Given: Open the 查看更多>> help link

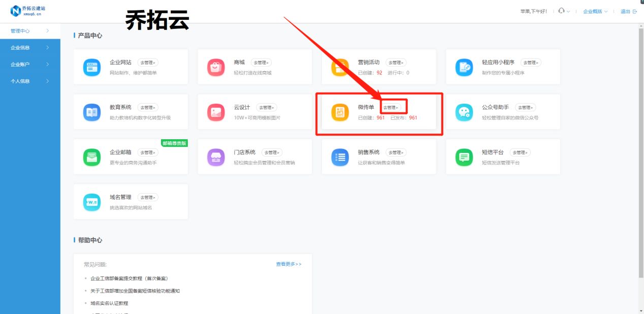Looking at the screenshot, I should click(288, 264).
